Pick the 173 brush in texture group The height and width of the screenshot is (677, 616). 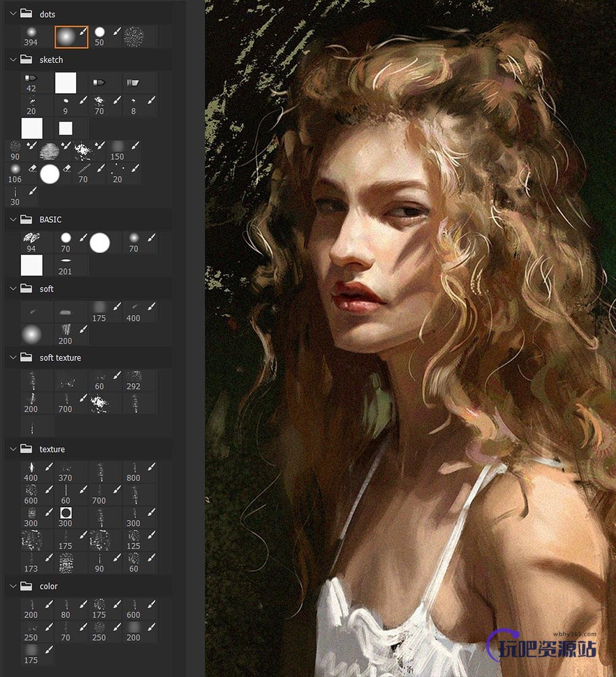[x=37, y=563]
